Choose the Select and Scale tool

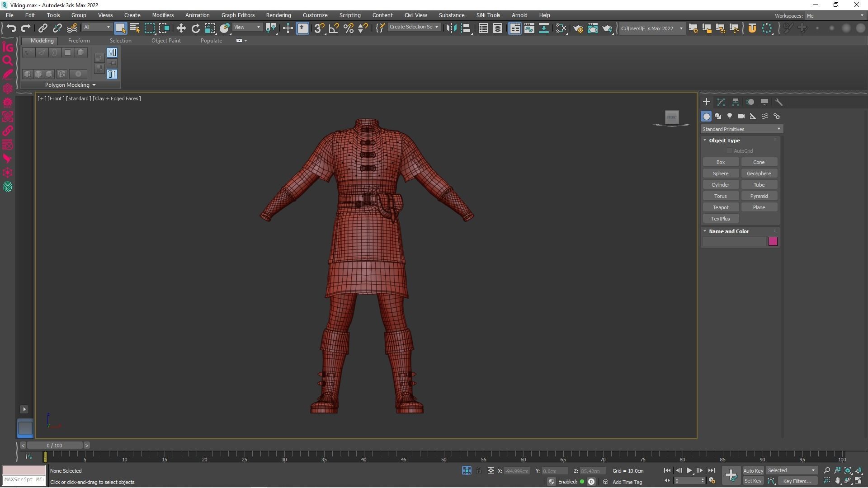tap(210, 28)
